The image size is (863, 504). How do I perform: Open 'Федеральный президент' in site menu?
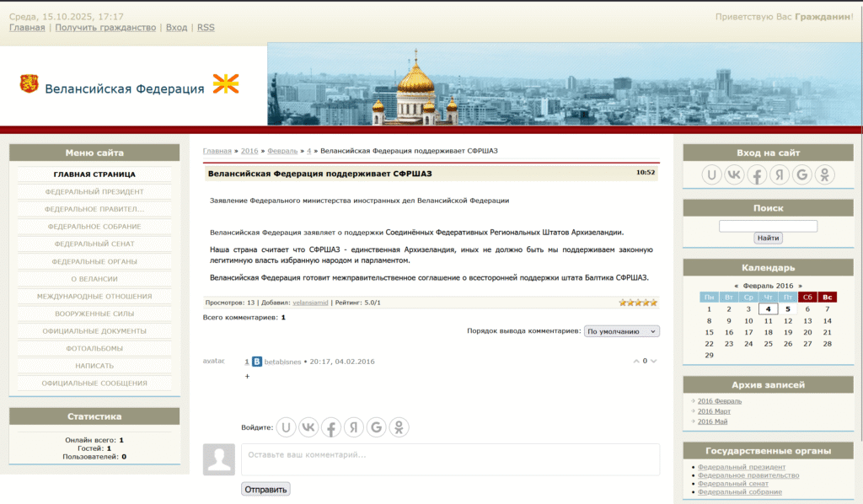[x=94, y=191]
